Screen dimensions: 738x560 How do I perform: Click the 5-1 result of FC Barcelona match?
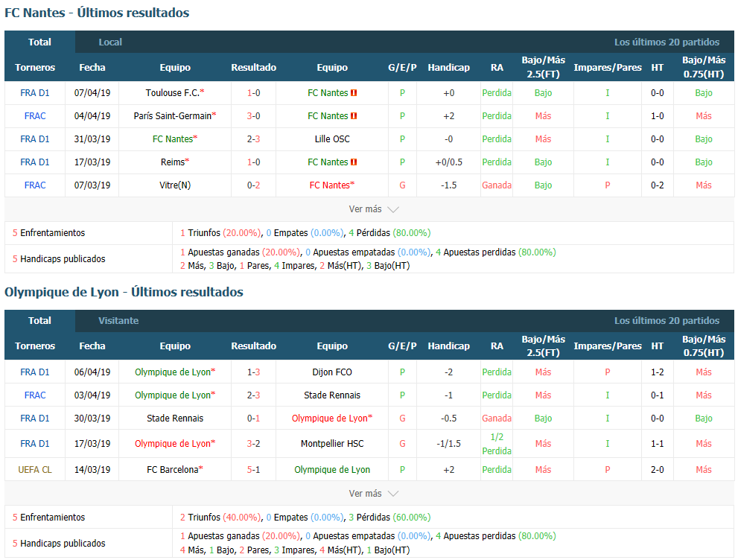pyautogui.click(x=254, y=470)
